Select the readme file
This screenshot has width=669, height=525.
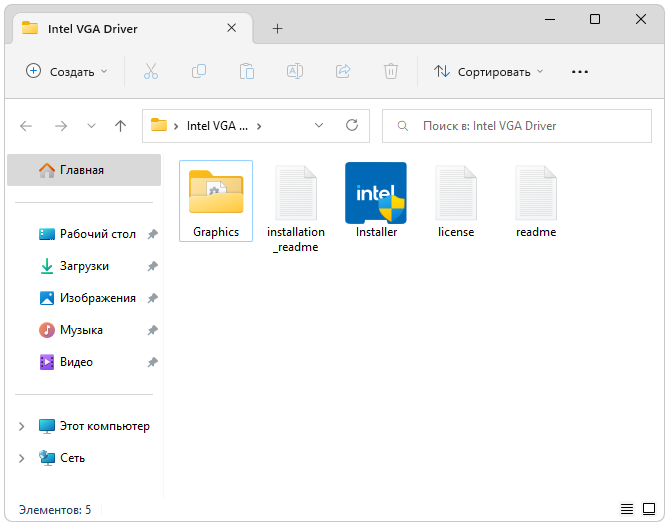pyautogui.click(x=536, y=201)
